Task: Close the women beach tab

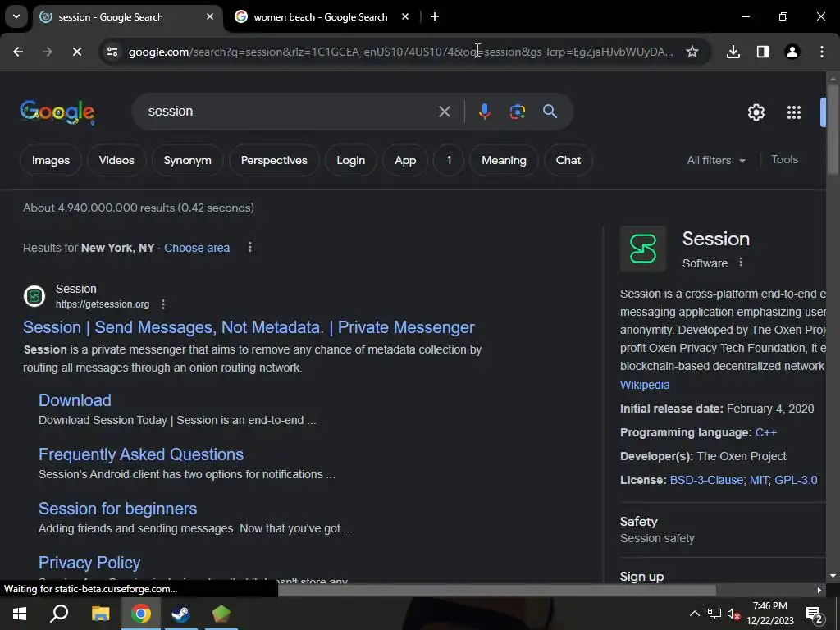Action: pyautogui.click(x=405, y=16)
